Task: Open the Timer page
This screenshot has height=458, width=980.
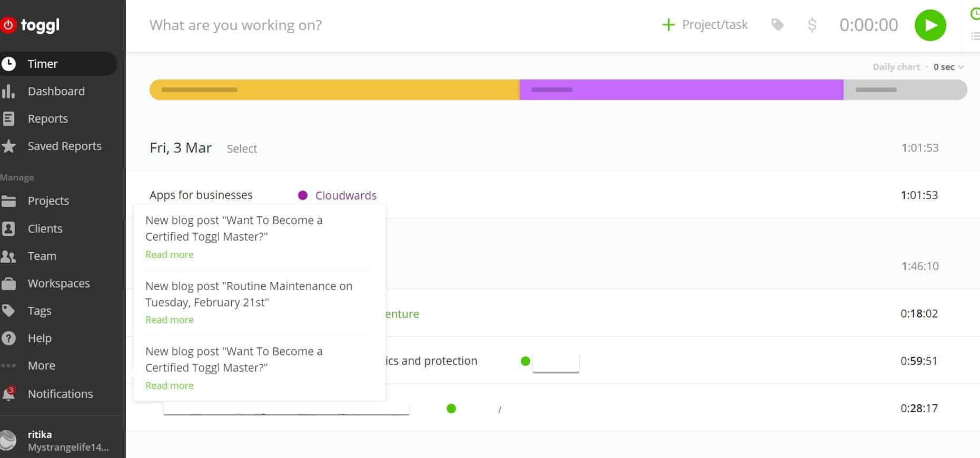Action: point(43,64)
